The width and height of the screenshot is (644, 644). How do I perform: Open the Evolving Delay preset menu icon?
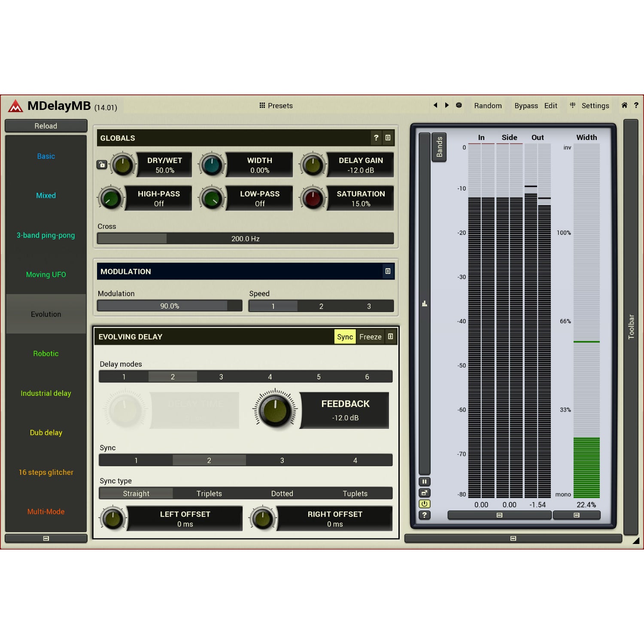(x=390, y=337)
